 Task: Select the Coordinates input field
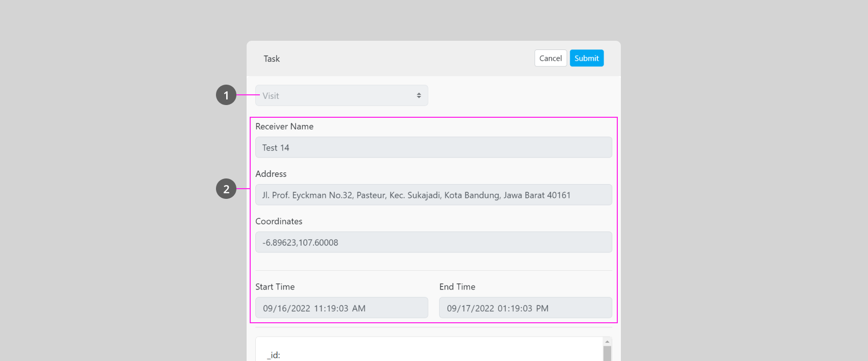click(x=433, y=243)
